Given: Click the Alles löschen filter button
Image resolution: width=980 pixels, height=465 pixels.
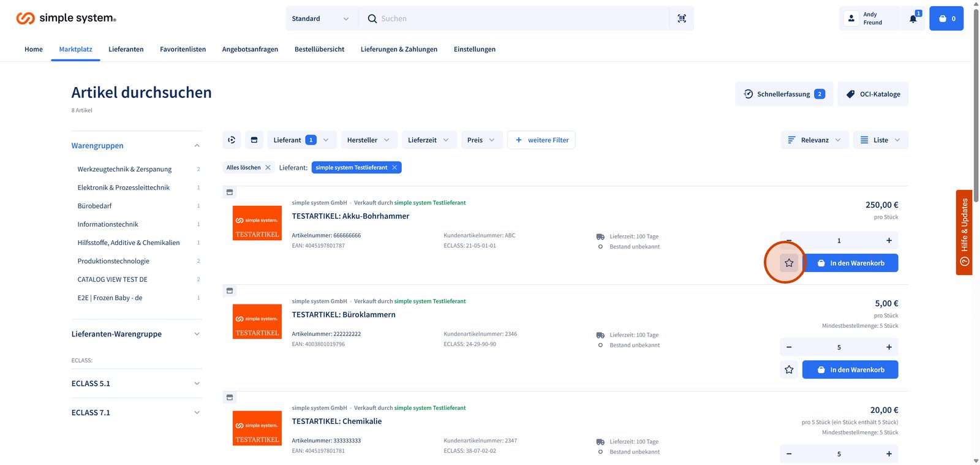Looking at the screenshot, I should 248,167.
